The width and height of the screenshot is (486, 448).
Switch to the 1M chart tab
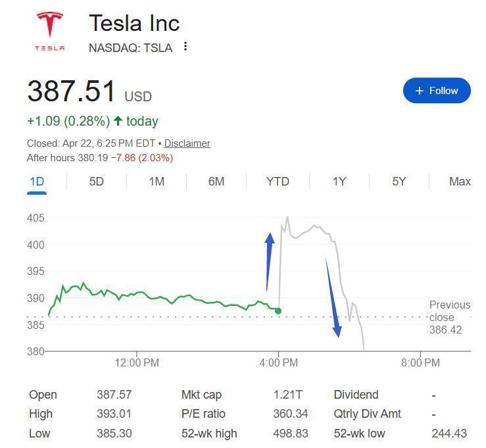coord(157,182)
